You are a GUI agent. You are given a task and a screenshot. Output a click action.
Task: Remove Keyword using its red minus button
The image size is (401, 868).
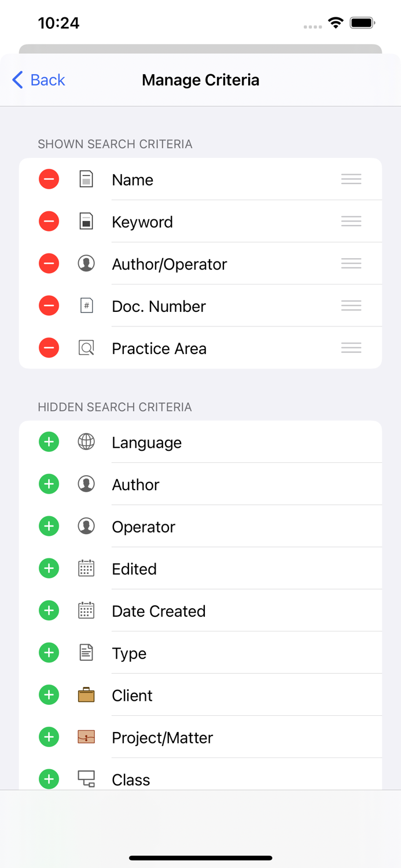49,221
